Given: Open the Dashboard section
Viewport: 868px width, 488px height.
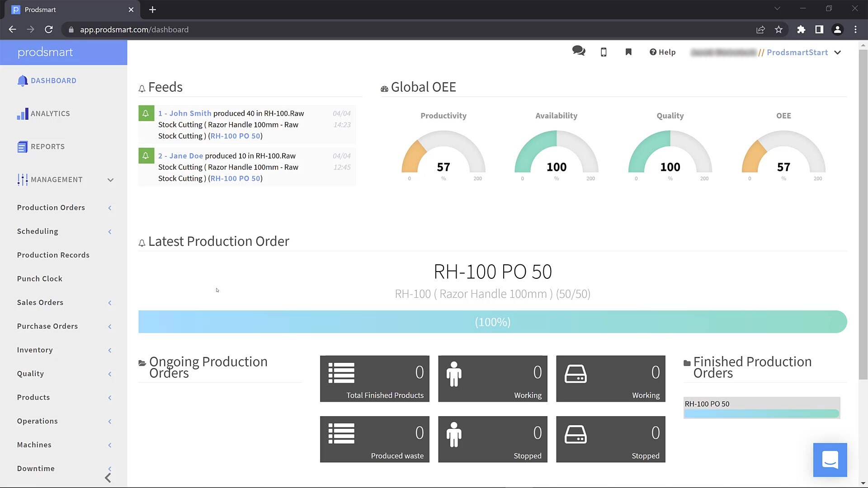Looking at the screenshot, I should pyautogui.click(x=54, y=80).
